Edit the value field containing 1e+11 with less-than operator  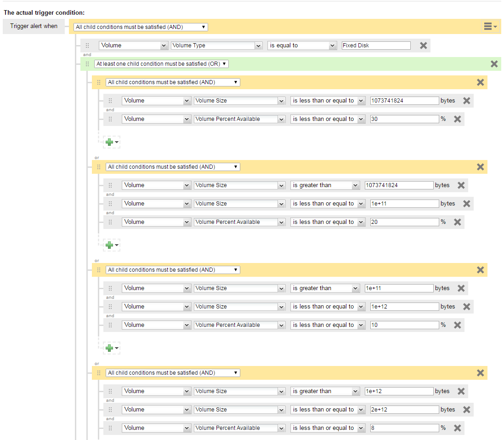click(404, 204)
